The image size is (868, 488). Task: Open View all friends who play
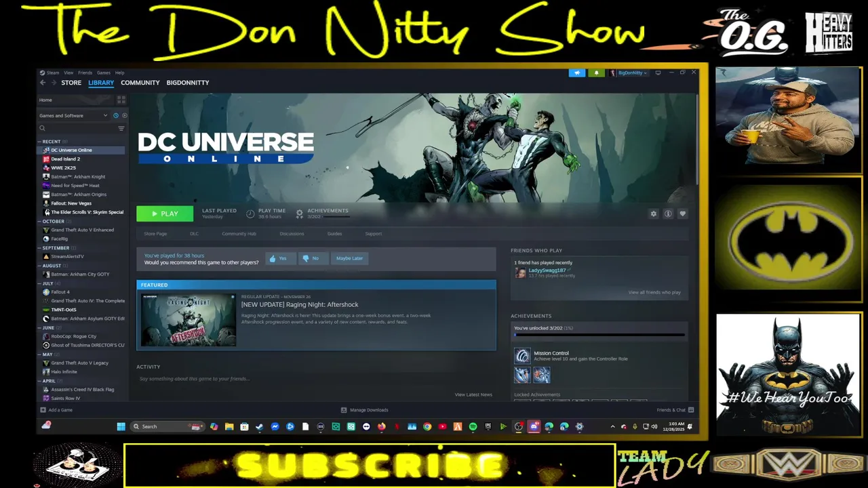point(654,292)
